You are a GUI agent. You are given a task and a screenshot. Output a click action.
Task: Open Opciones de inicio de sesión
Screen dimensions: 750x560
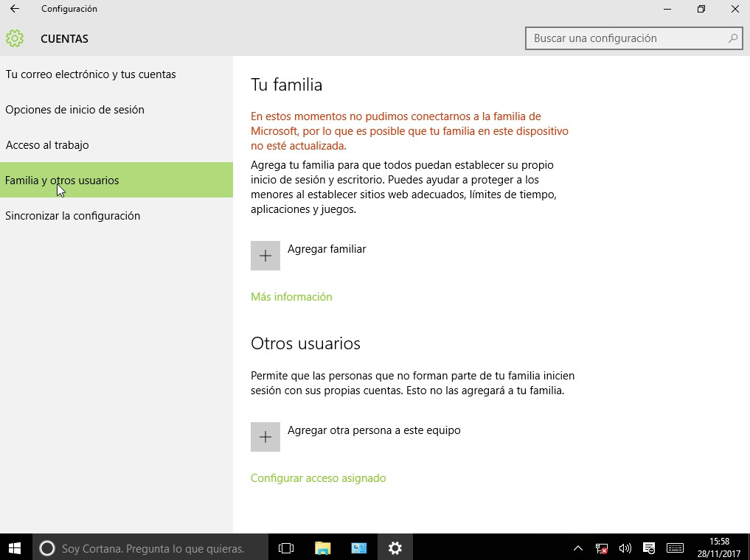pyautogui.click(x=74, y=110)
